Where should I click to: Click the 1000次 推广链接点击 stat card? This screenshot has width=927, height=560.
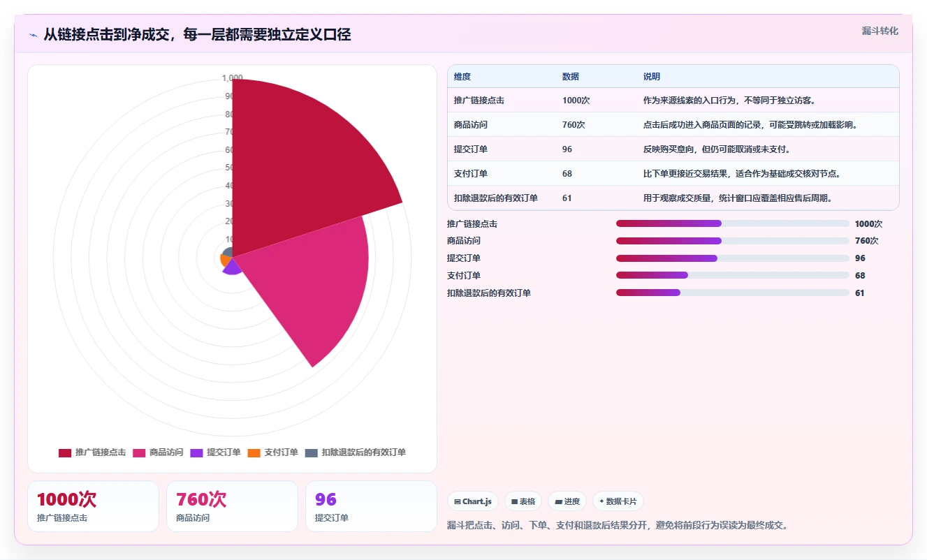93,506
